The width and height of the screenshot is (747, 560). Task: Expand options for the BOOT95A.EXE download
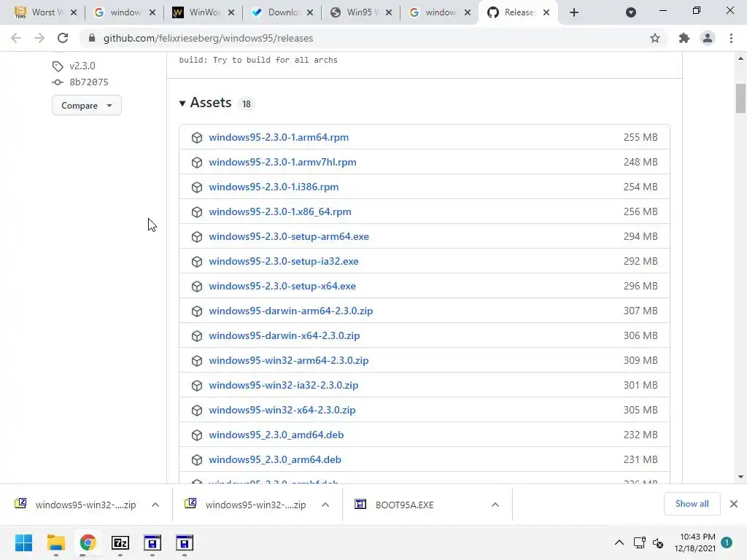coord(495,505)
